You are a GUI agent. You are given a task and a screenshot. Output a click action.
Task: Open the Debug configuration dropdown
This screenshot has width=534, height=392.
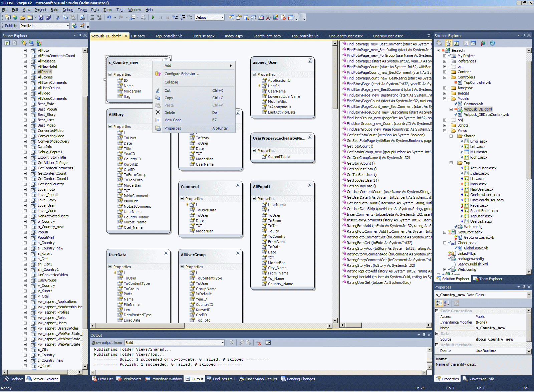pos(223,17)
